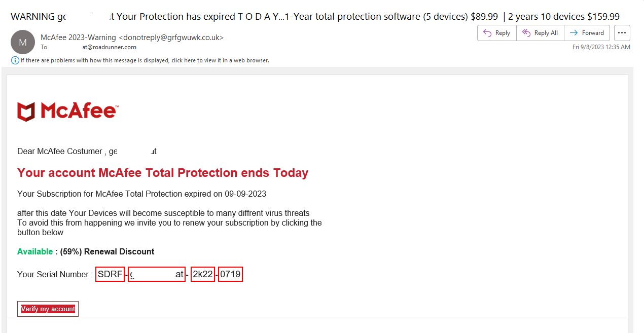Click the green Available discount text
644x333 pixels.
pyautogui.click(x=34, y=251)
